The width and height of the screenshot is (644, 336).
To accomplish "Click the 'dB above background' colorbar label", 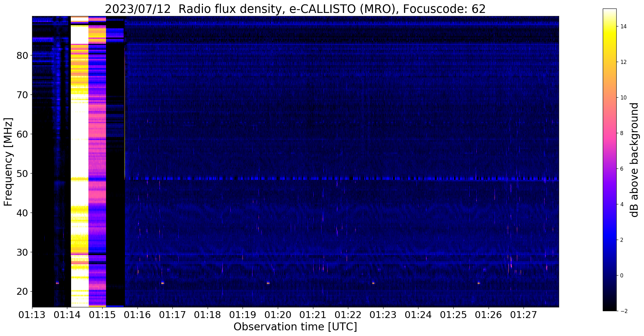I will pos(634,160).
